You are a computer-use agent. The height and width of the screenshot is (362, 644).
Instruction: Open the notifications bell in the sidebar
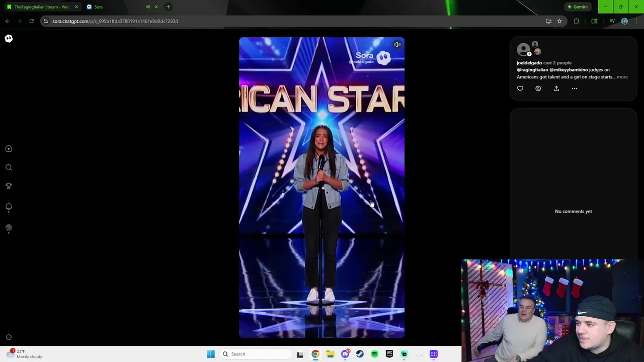9,207
